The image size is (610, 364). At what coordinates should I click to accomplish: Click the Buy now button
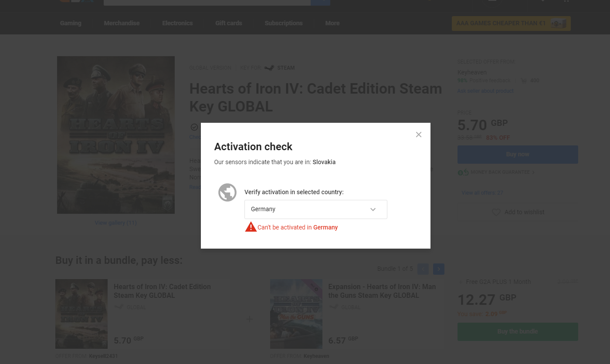click(x=518, y=155)
